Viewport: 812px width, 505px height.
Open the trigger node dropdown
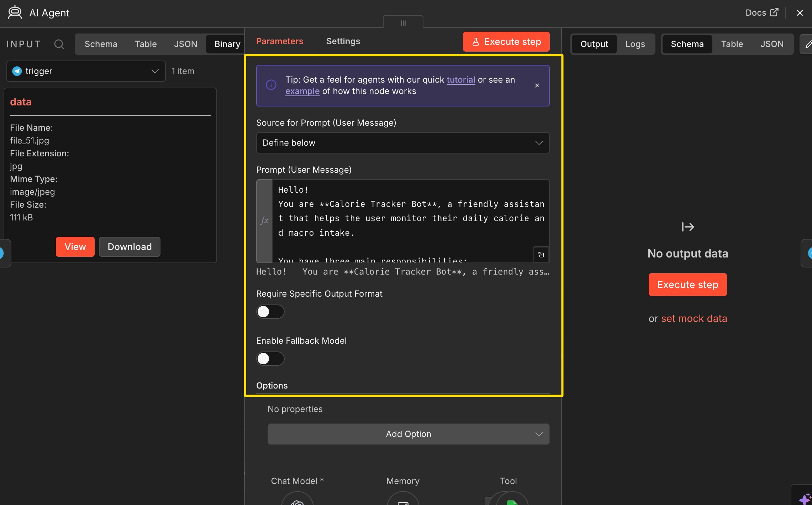[x=86, y=71]
